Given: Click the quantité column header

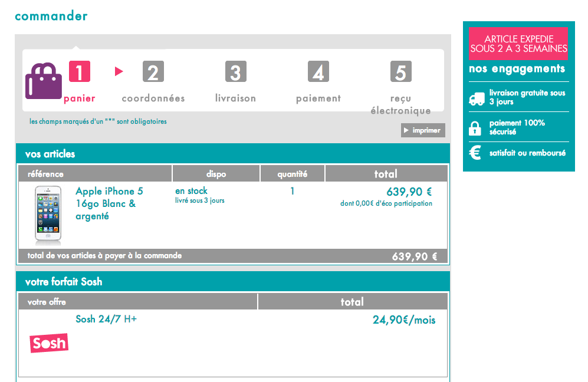Looking at the screenshot, I should pos(293,174).
